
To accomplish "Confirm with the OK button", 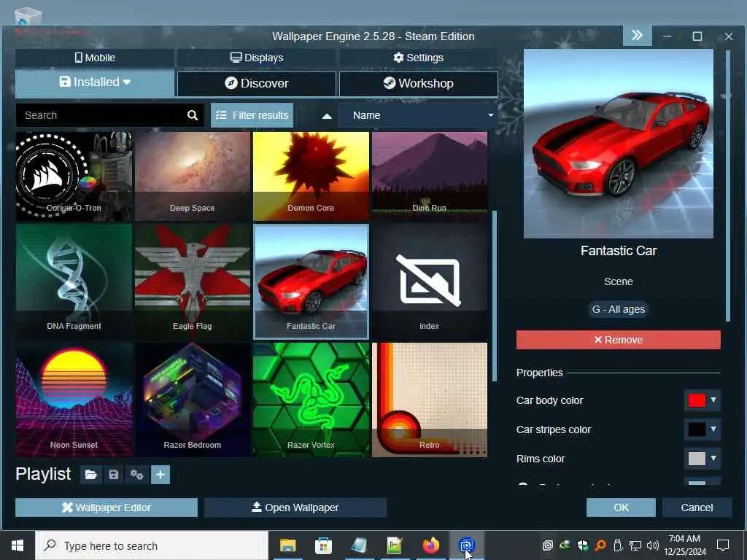I will pyautogui.click(x=621, y=507).
